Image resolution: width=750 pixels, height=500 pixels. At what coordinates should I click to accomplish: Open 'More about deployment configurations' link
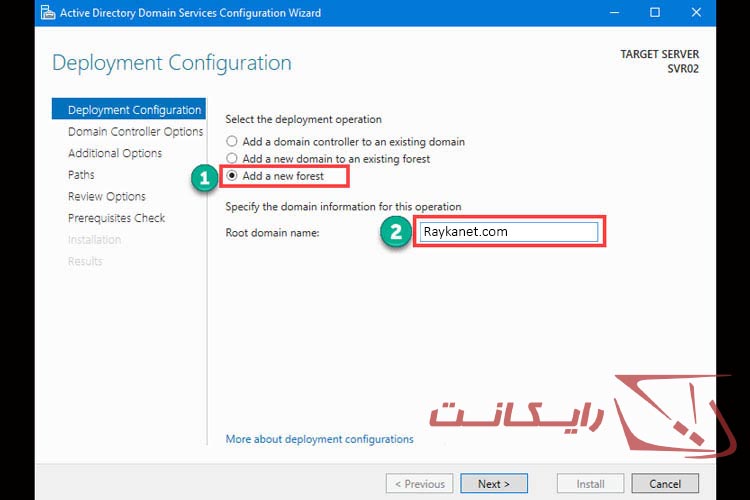pos(319,439)
